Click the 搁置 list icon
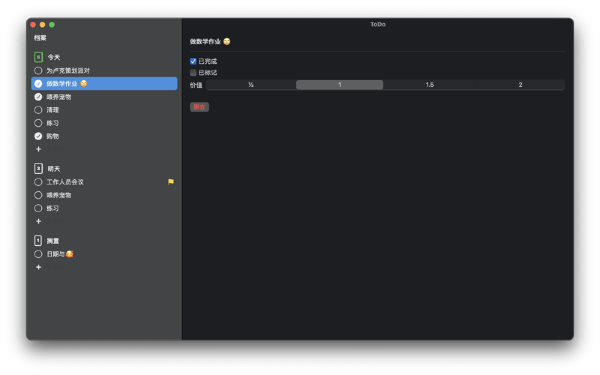Viewport: 600px width, 375px height. tap(38, 241)
